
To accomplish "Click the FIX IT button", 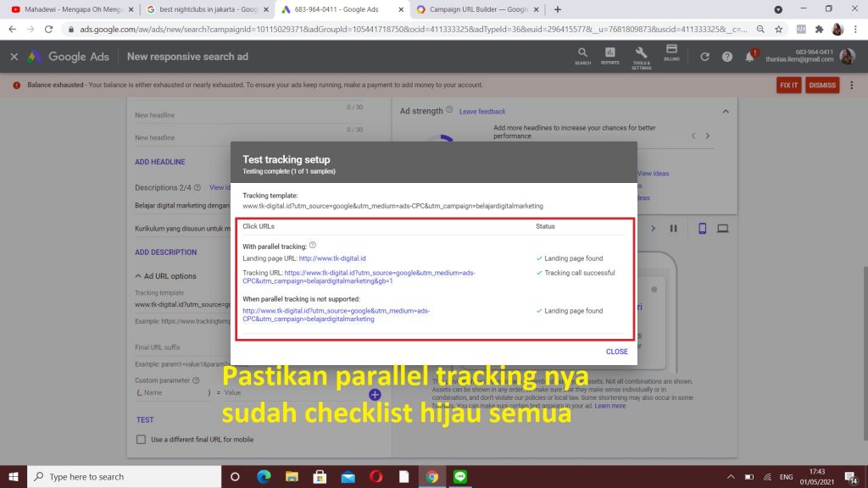I will coord(788,86).
